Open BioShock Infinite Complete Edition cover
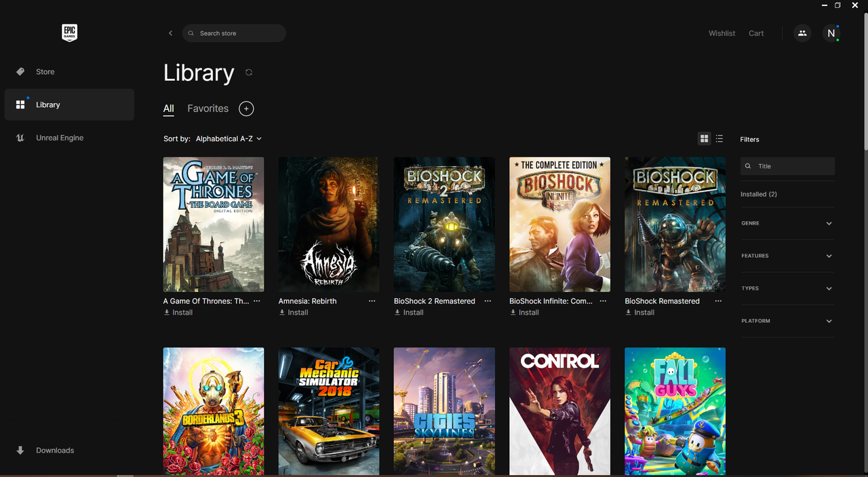This screenshot has height=477, width=868. tap(559, 225)
